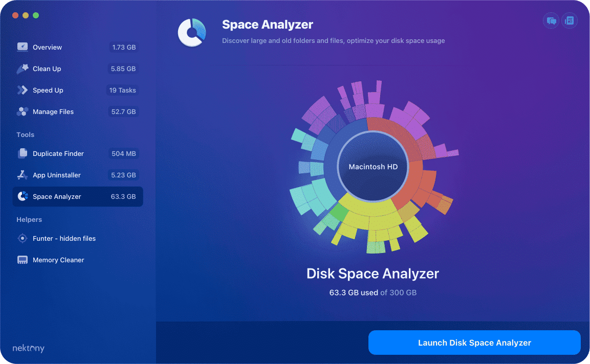Image resolution: width=590 pixels, height=364 pixels.
Task: Click the large Space Analyzer header icon
Action: pyautogui.click(x=192, y=33)
